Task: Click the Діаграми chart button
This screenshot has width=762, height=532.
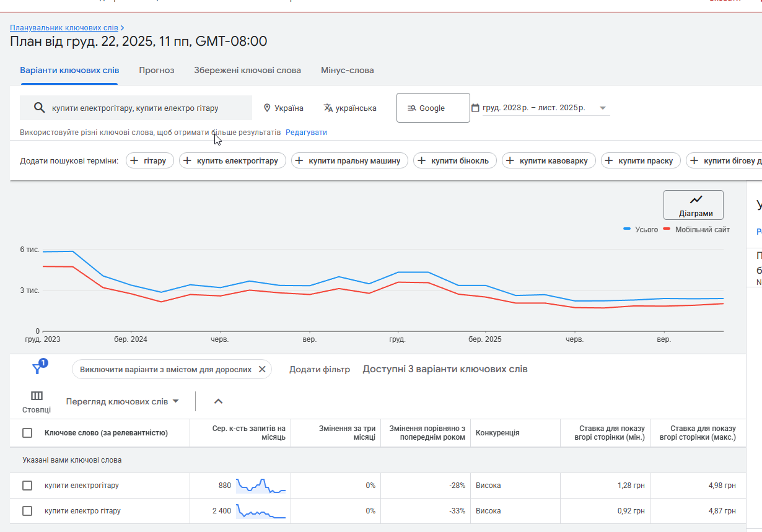Action: pos(693,205)
